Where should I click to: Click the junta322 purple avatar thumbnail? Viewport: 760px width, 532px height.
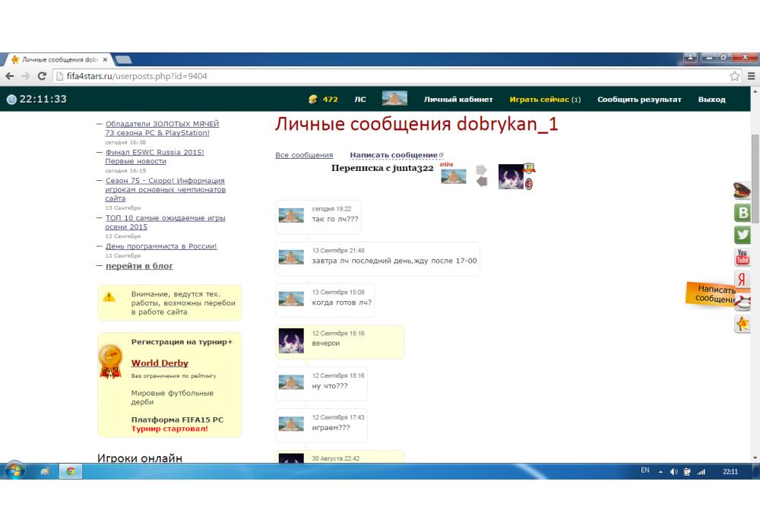(x=511, y=176)
